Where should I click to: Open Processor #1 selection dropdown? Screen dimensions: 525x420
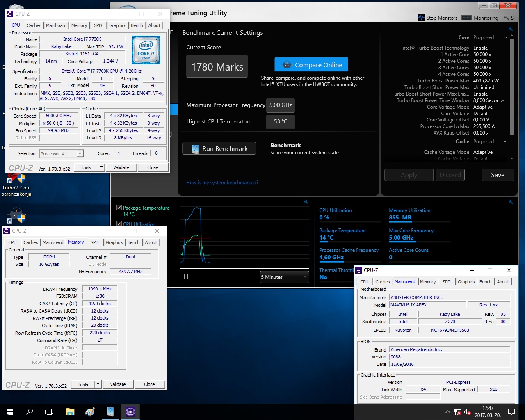click(x=62, y=153)
